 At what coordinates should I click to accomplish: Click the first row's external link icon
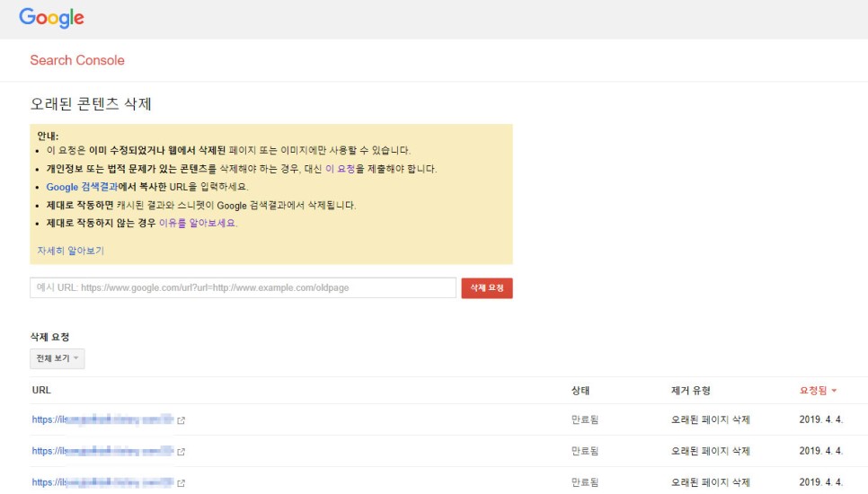(181, 420)
